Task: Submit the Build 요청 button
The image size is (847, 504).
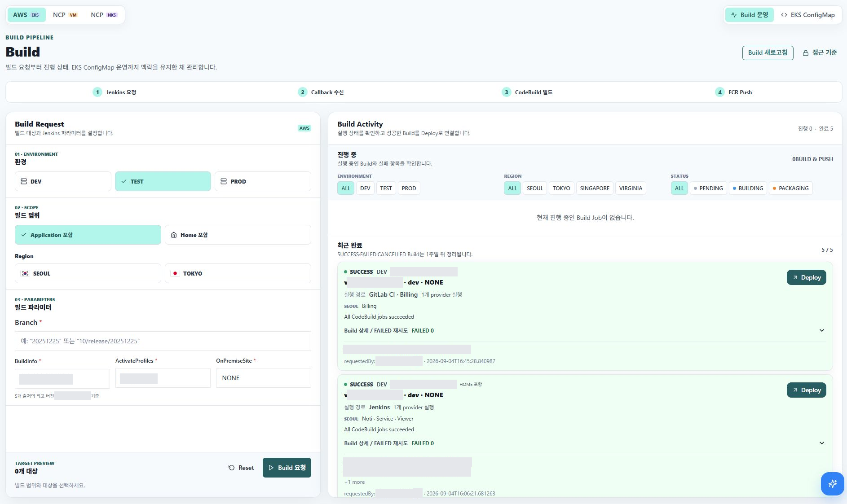Action: pos(287,468)
